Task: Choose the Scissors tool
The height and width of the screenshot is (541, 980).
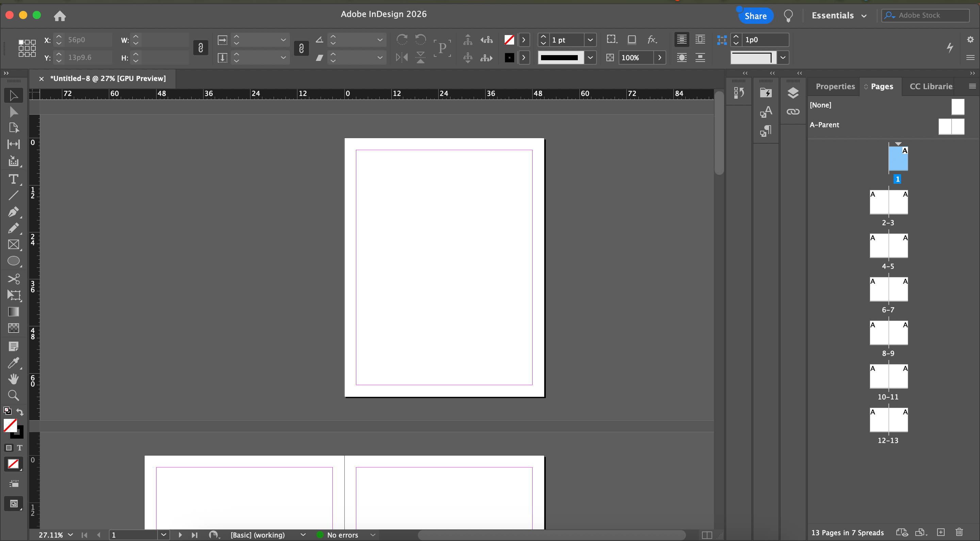Action: coord(13,279)
